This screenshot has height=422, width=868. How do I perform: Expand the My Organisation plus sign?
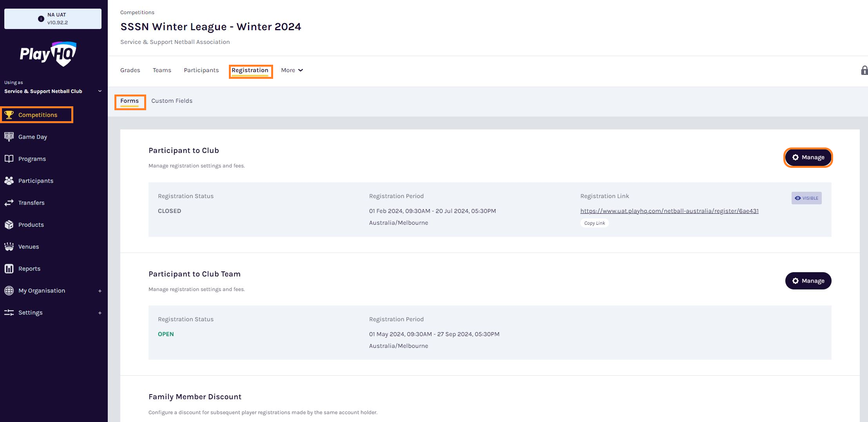[x=100, y=291]
